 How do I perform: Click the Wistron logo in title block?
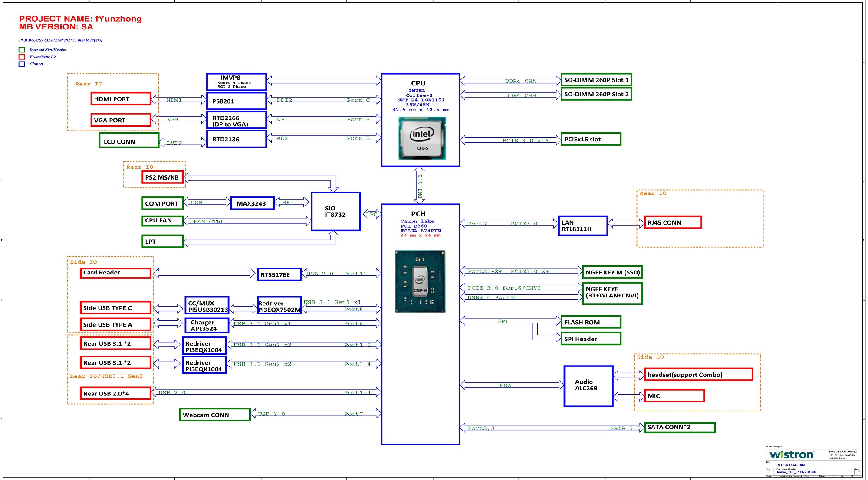pos(791,455)
